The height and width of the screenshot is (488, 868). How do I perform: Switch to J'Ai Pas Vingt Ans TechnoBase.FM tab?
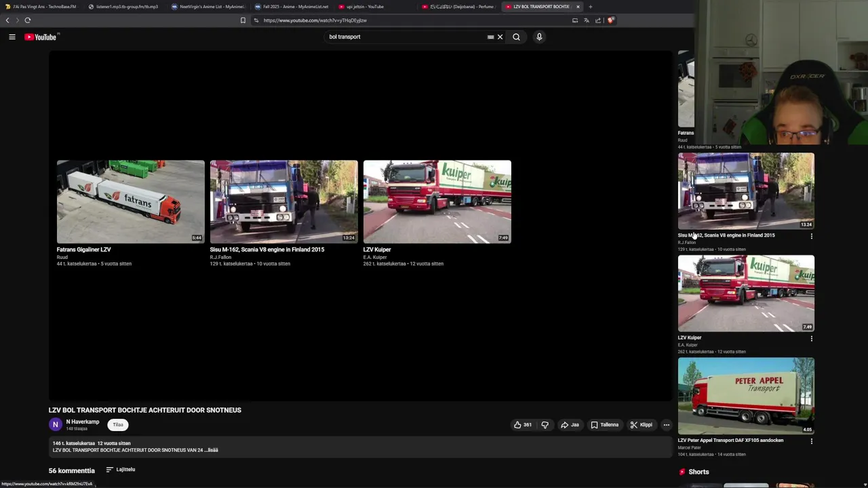point(41,7)
